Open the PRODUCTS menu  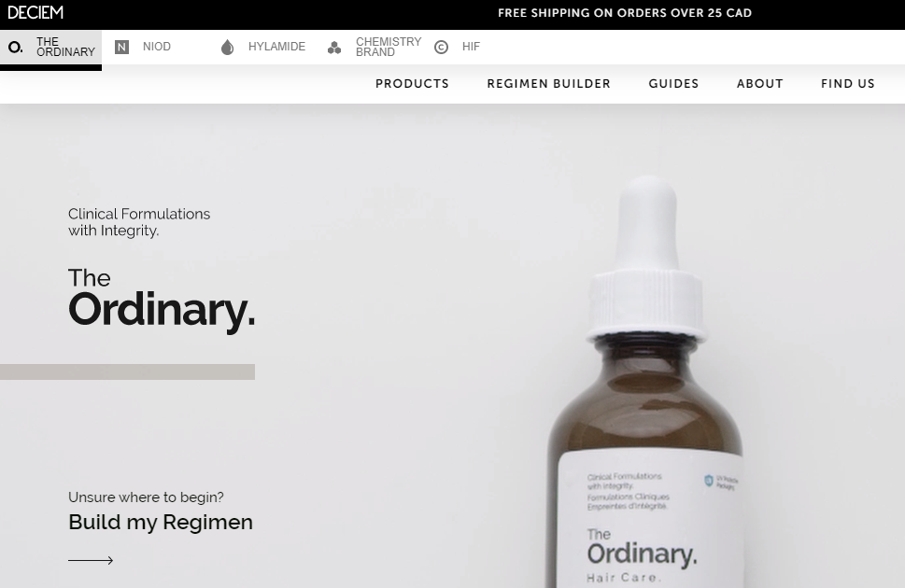pyautogui.click(x=412, y=84)
